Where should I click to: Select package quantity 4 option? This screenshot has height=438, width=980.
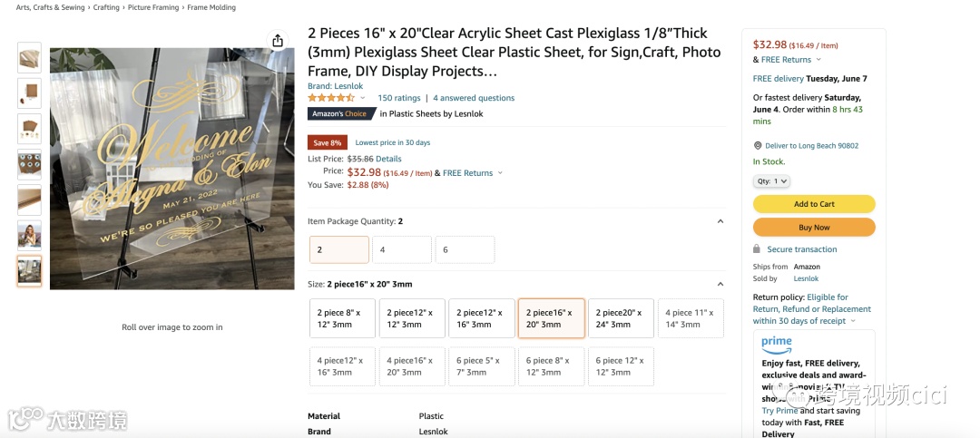[x=401, y=249]
